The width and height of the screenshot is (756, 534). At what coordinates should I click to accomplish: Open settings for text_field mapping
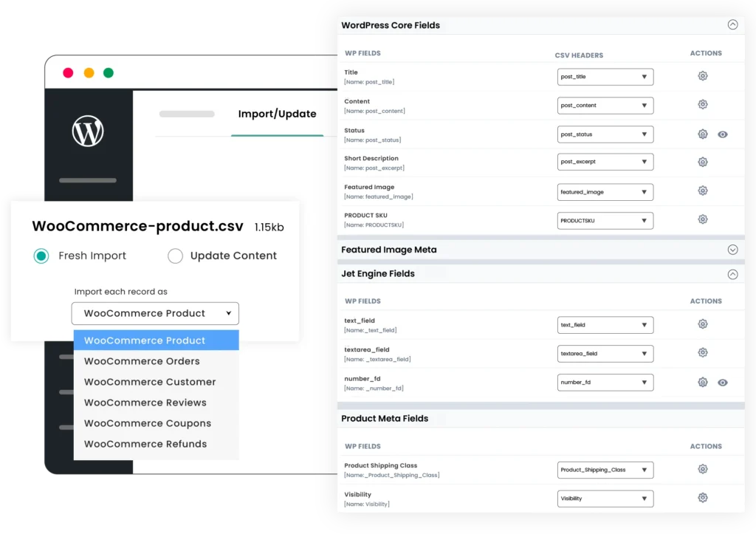pyautogui.click(x=702, y=324)
